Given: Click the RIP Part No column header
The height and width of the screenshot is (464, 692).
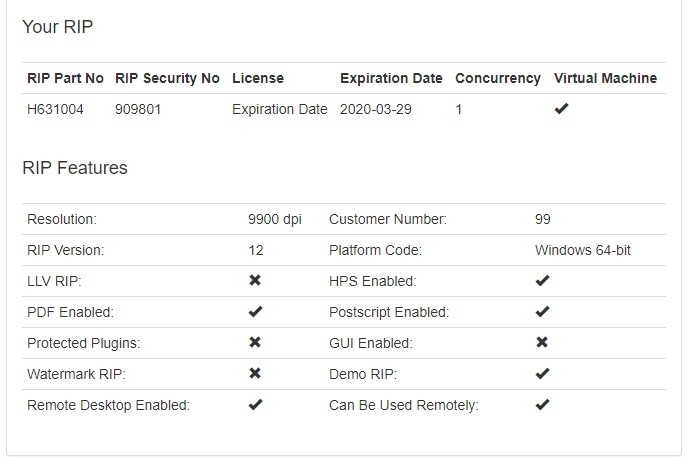Looking at the screenshot, I should (65, 78).
